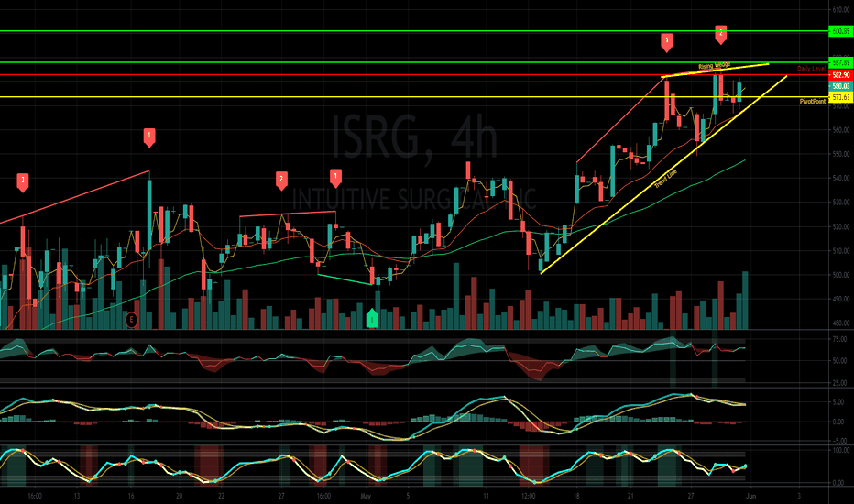Click the 11 date label on the time axis
Viewport: 854px width, 504px height.
click(x=486, y=497)
